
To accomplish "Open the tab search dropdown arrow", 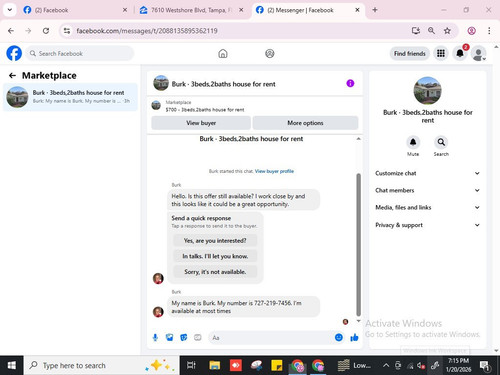I will [x=10, y=10].
